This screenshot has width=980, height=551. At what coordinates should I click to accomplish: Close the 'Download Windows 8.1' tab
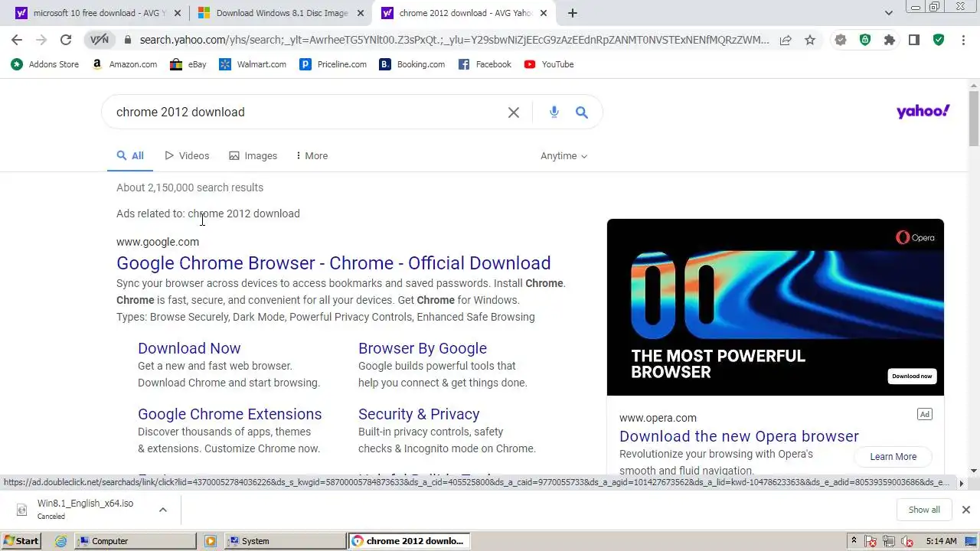361,13
